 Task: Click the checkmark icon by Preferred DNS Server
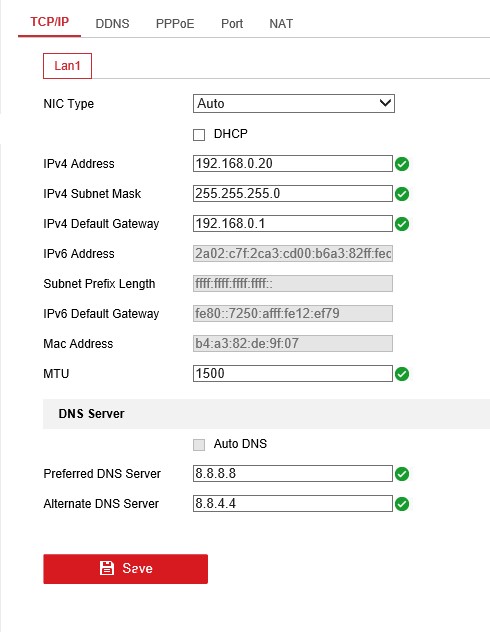click(402, 474)
